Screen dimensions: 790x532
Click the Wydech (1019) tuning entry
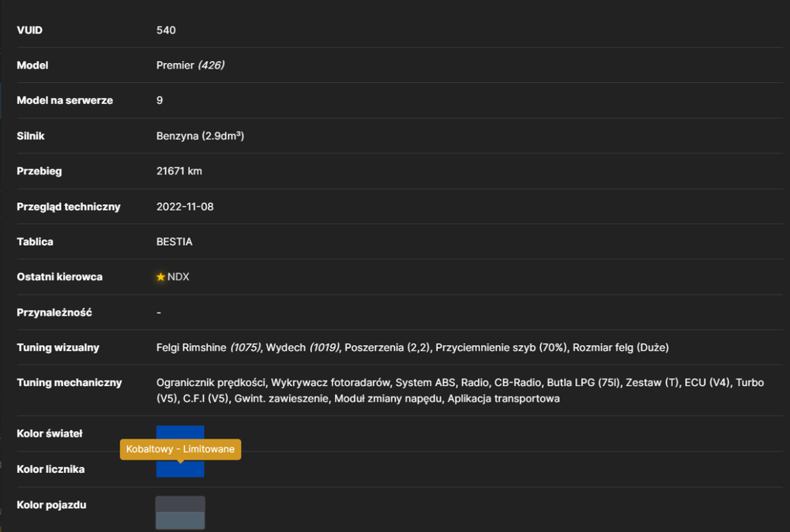(x=303, y=347)
